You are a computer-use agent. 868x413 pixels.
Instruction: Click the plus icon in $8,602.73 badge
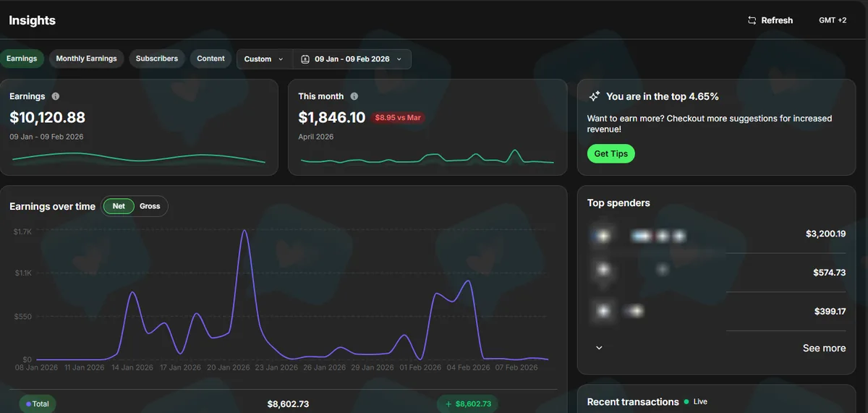tap(448, 404)
